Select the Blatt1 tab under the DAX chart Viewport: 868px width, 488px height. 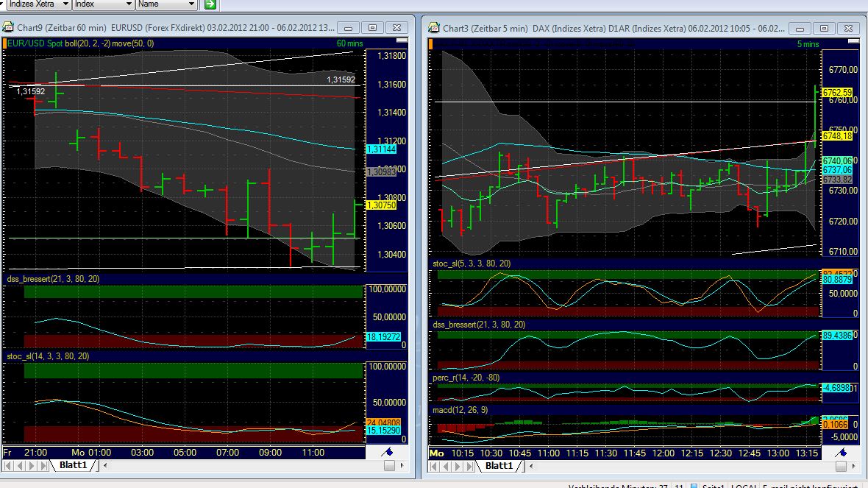pos(499,464)
